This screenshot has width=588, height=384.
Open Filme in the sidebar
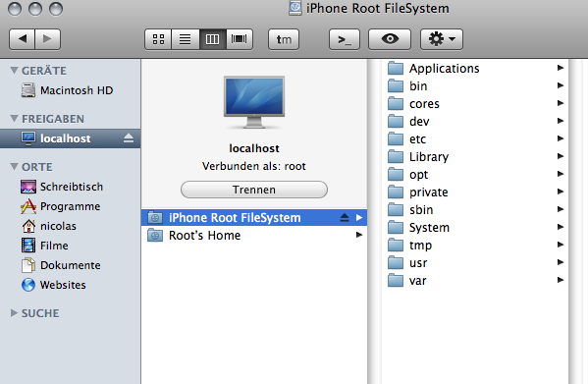(70, 246)
